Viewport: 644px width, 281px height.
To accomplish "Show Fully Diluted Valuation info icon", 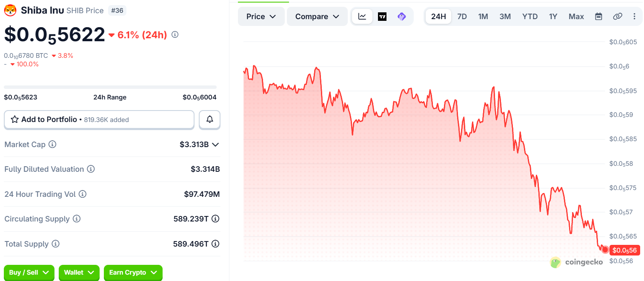I will pos(91,169).
